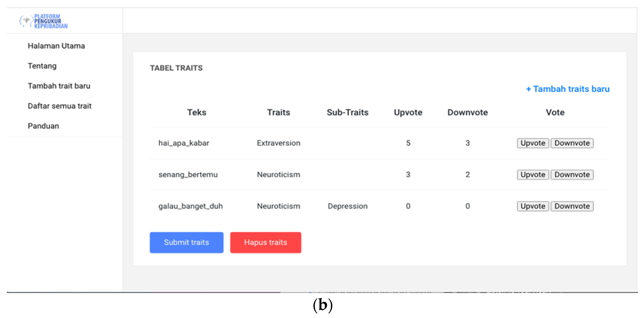Click the + Tambah traits baru link
644x318 pixels.
pos(568,89)
